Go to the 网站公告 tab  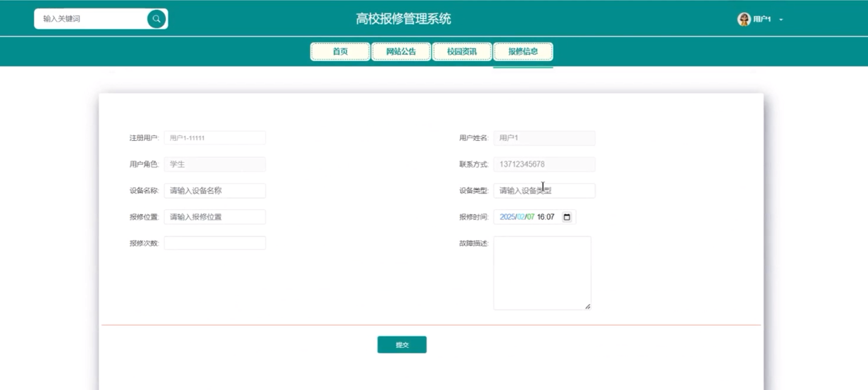[x=401, y=52]
